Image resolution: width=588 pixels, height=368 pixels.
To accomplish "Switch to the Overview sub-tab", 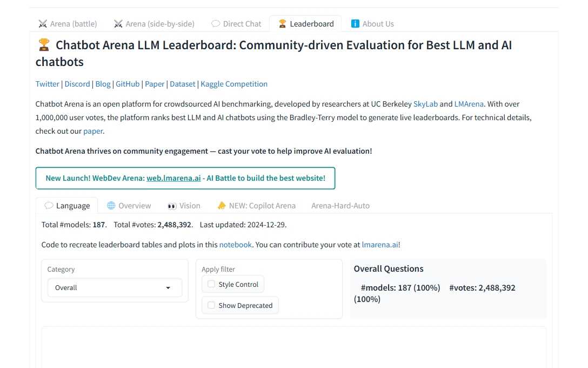I will tap(129, 206).
